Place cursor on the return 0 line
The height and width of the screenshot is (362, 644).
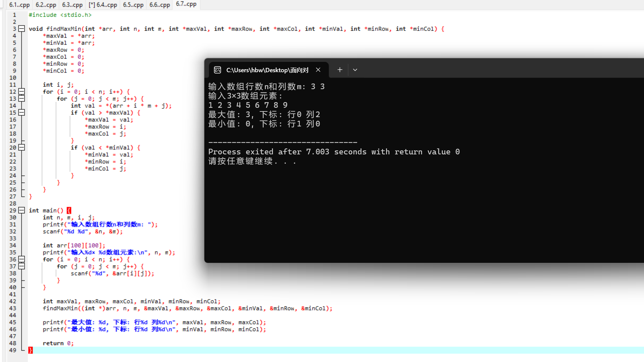(58, 343)
